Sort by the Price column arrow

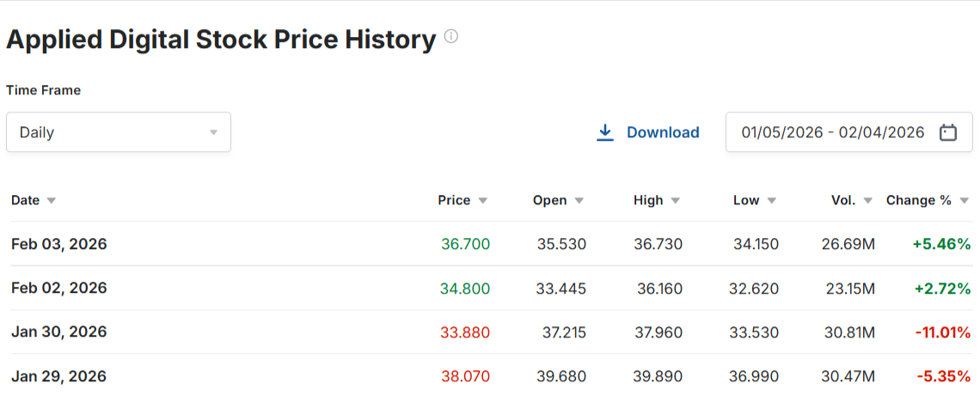(482, 200)
